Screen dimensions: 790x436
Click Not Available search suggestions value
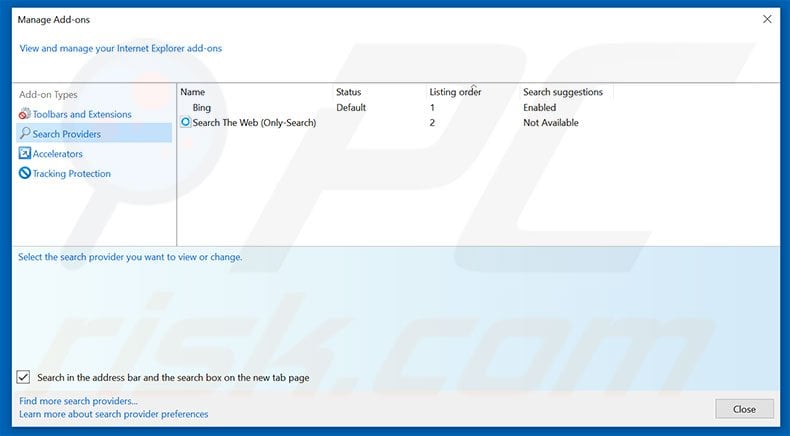point(551,122)
